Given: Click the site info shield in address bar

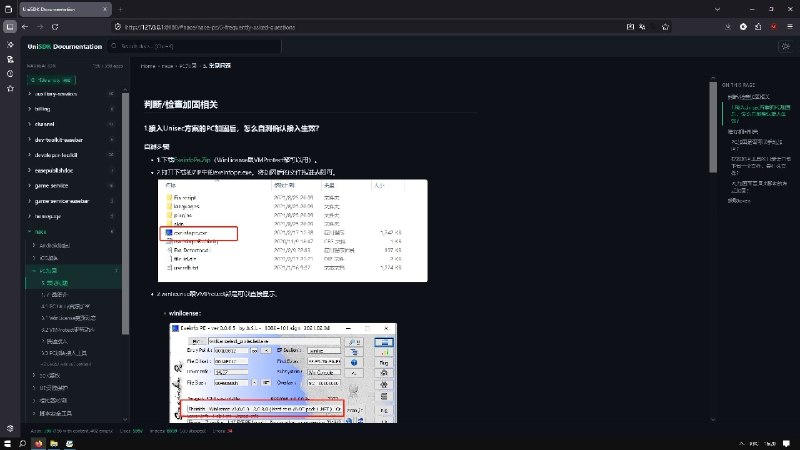Looking at the screenshot, I should (118, 27).
